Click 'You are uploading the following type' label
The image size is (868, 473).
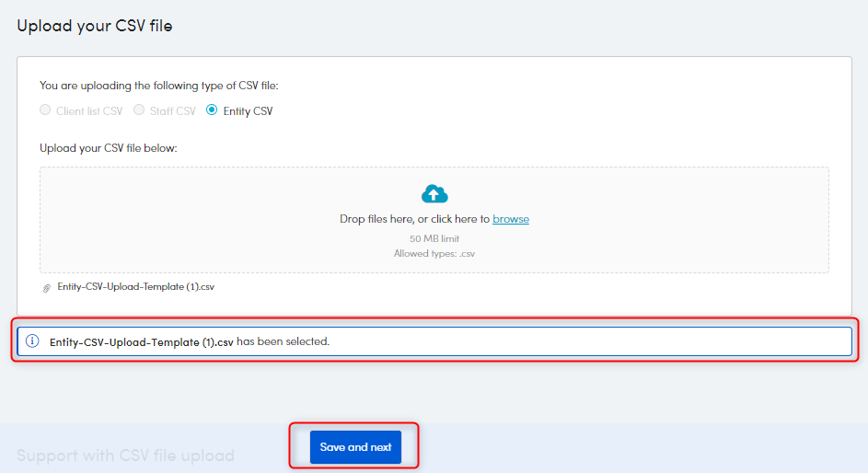pyautogui.click(x=159, y=86)
